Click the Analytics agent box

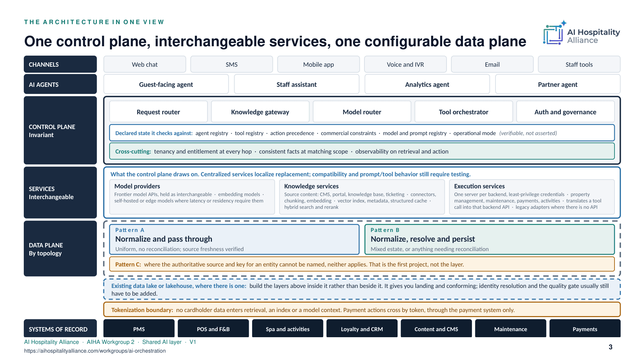click(x=427, y=84)
